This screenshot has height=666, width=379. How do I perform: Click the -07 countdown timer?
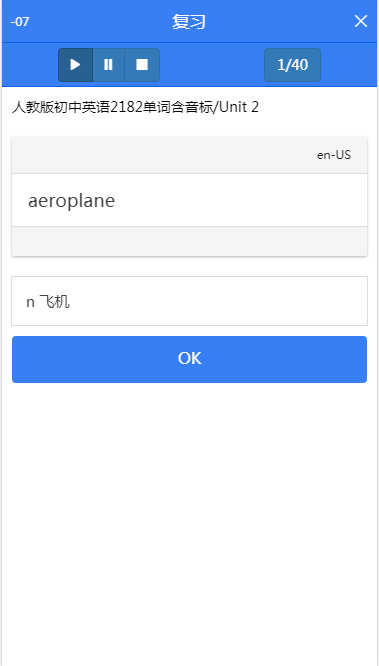tap(20, 22)
